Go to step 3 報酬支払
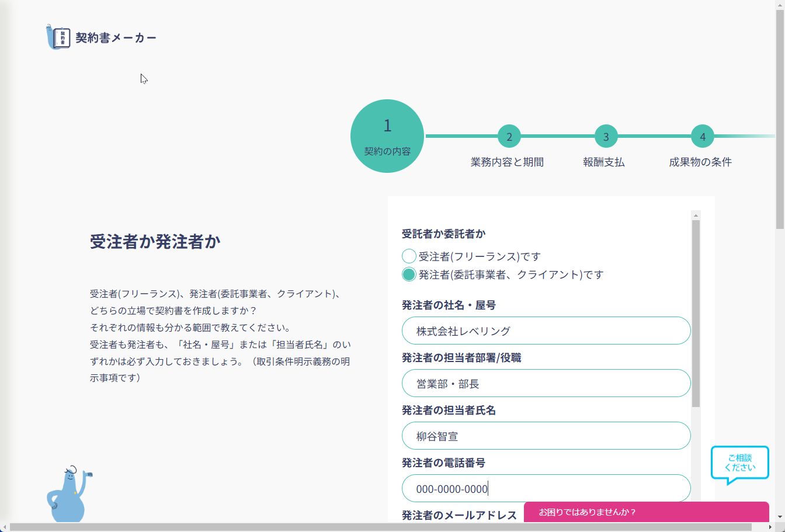The image size is (785, 532). click(x=606, y=137)
